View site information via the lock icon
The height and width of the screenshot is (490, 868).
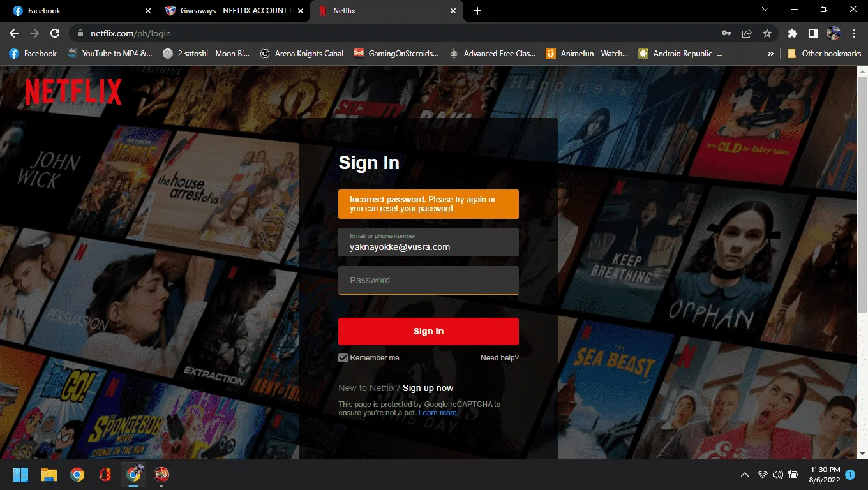pyautogui.click(x=80, y=33)
